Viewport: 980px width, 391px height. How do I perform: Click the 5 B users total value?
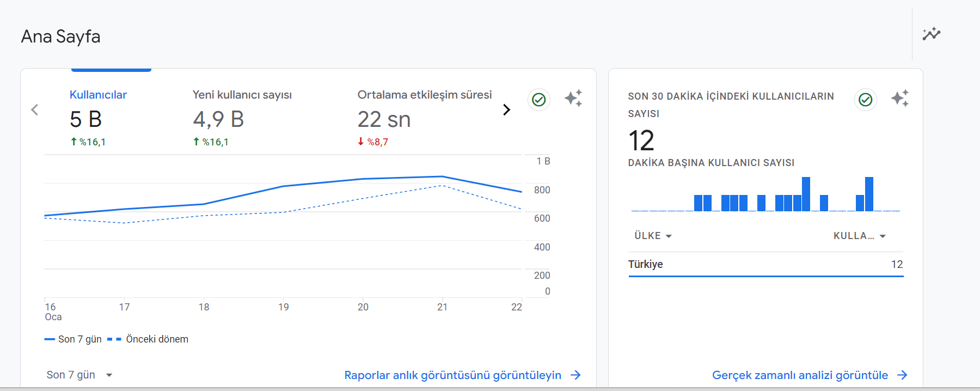86,119
